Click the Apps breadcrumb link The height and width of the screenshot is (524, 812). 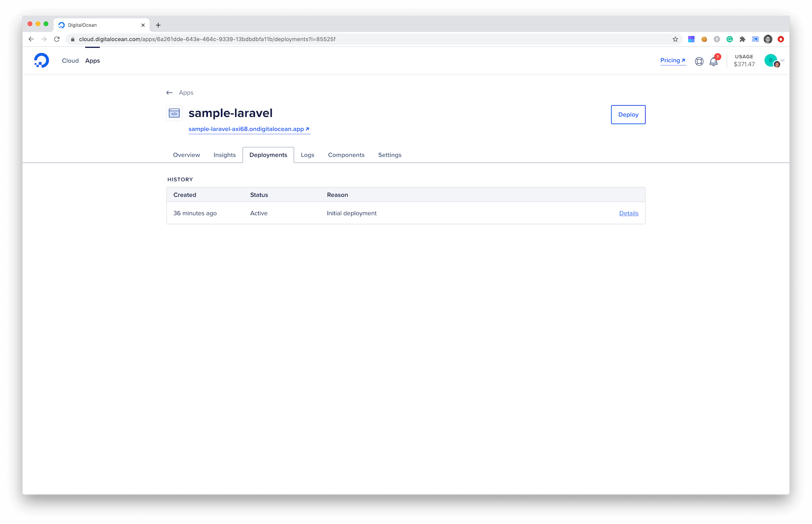click(x=186, y=92)
